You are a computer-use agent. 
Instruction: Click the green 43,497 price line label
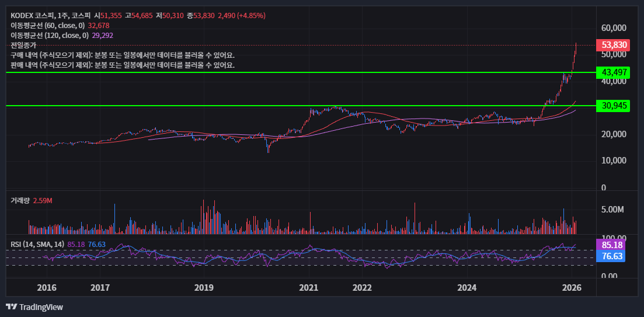coord(614,72)
